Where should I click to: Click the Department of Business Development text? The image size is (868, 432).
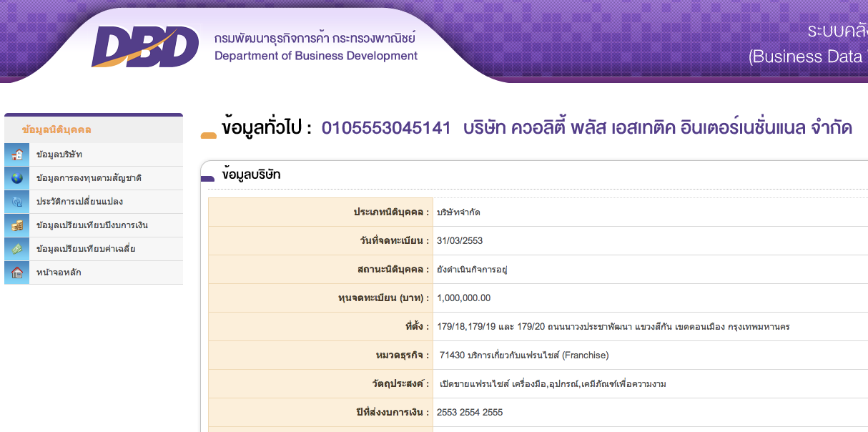click(316, 56)
